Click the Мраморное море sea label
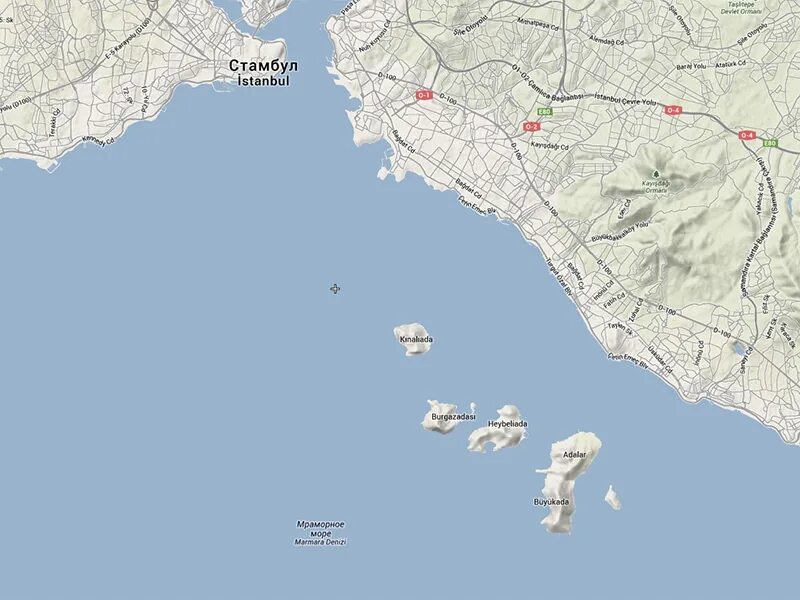 (320, 529)
